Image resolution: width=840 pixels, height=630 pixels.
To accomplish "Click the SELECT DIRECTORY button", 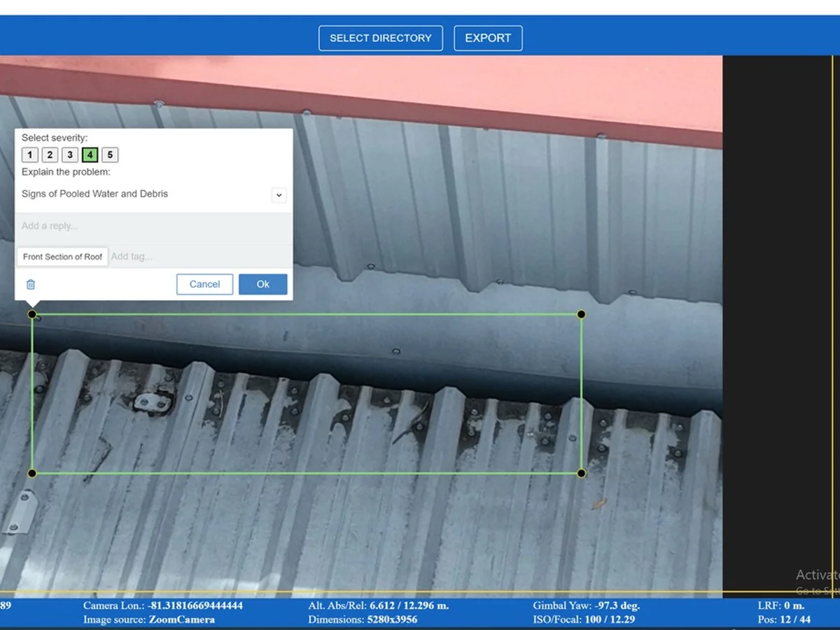I will pos(381,38).
